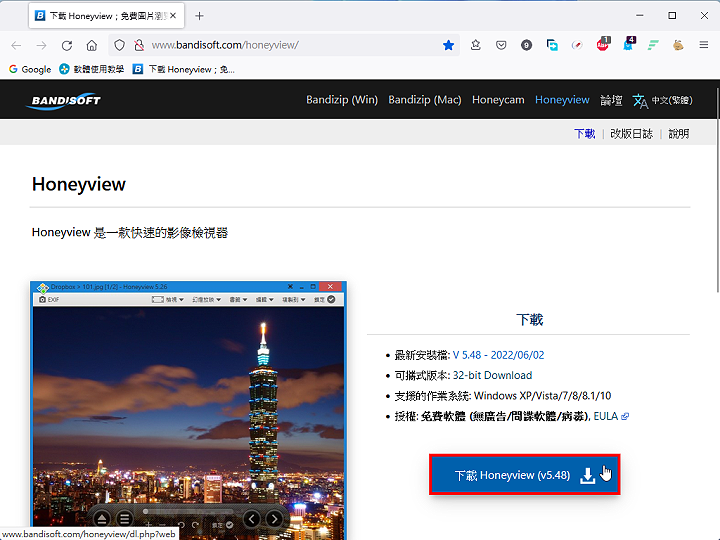Click the language translate icon
The width and height of the screenshot is (720, 540).
point(640,101)
